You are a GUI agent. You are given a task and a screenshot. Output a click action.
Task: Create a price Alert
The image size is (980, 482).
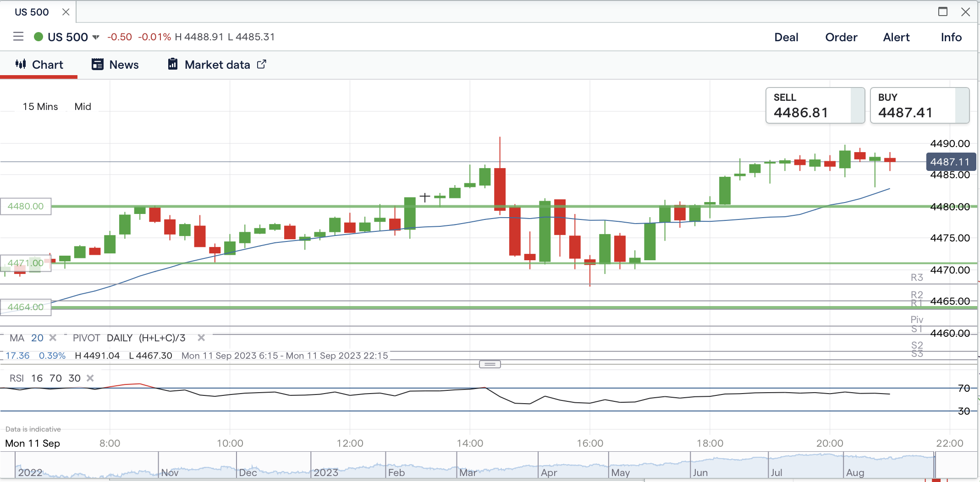point(897,38)
